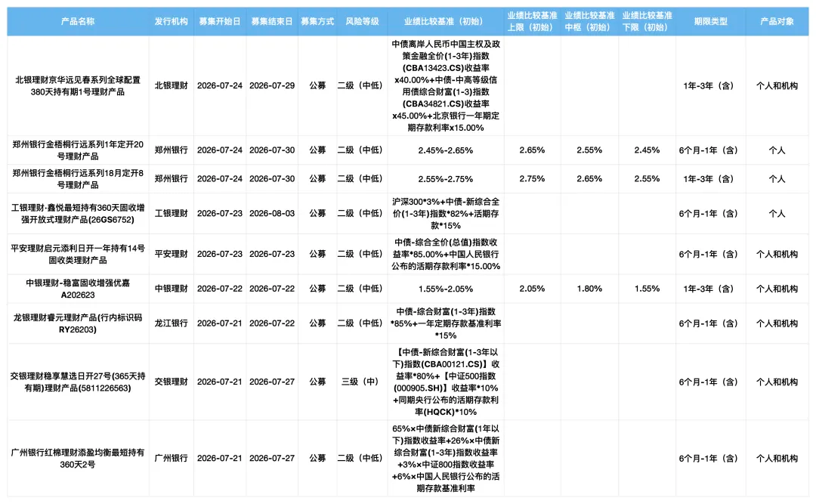Click the 募集结束日 column header
The height and width of the screenshot is (504, 816).
(272, 21)
